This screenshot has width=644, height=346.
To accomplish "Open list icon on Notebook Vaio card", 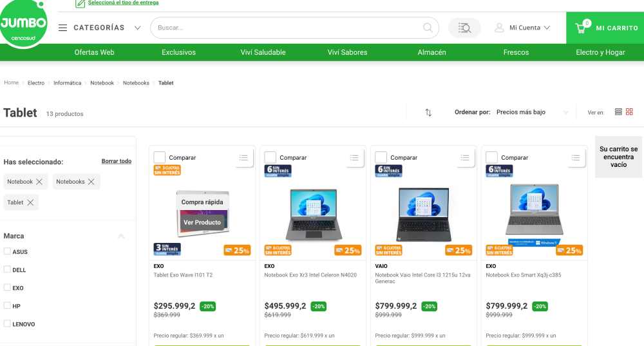I will pos(464,157).
